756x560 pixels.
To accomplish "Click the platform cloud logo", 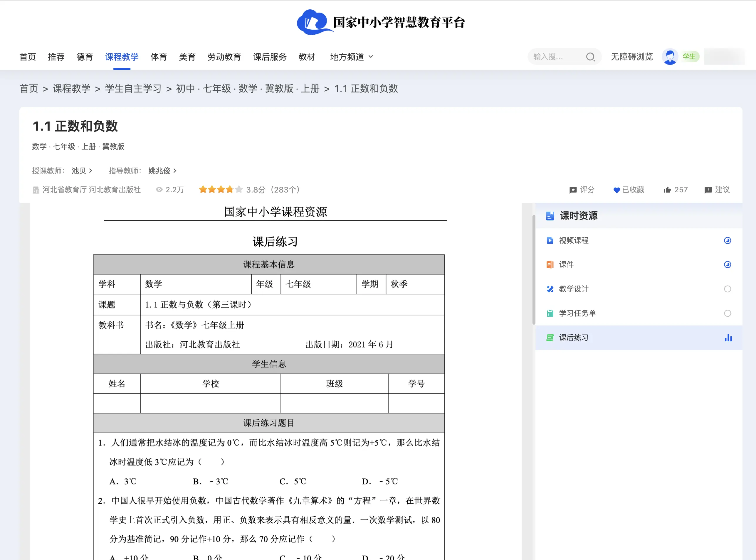I will (x=315, y=22).
